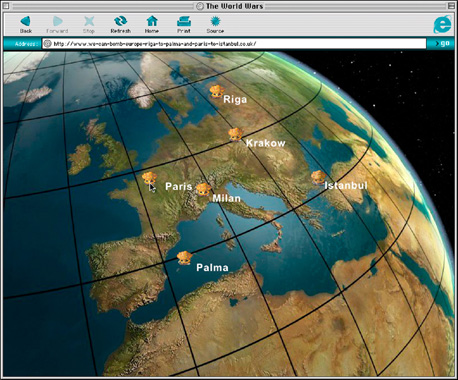The width and height of the screenshot is (458, 380).
Task: Click the Print icon
Action: pos(184,22)
